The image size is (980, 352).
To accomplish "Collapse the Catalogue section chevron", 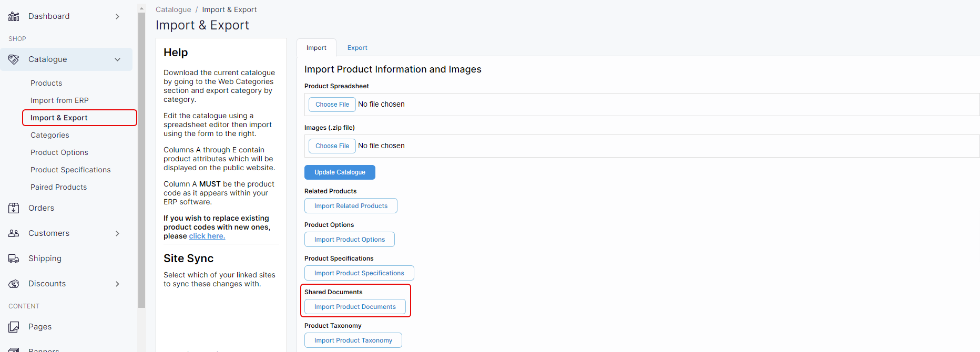I will pyautogui.click(x=117, y=59).
